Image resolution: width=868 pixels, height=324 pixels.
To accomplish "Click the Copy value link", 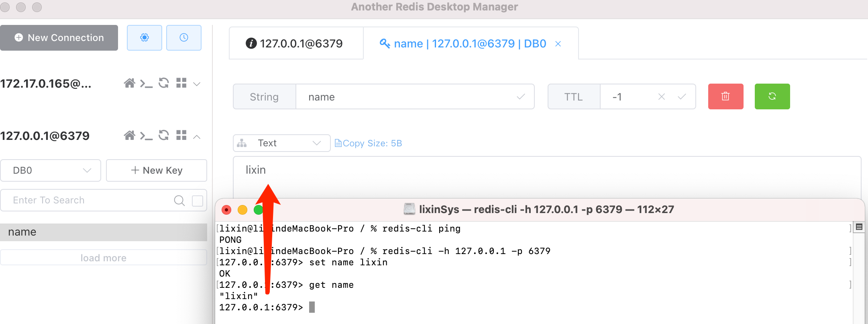I will pos(349,143).
